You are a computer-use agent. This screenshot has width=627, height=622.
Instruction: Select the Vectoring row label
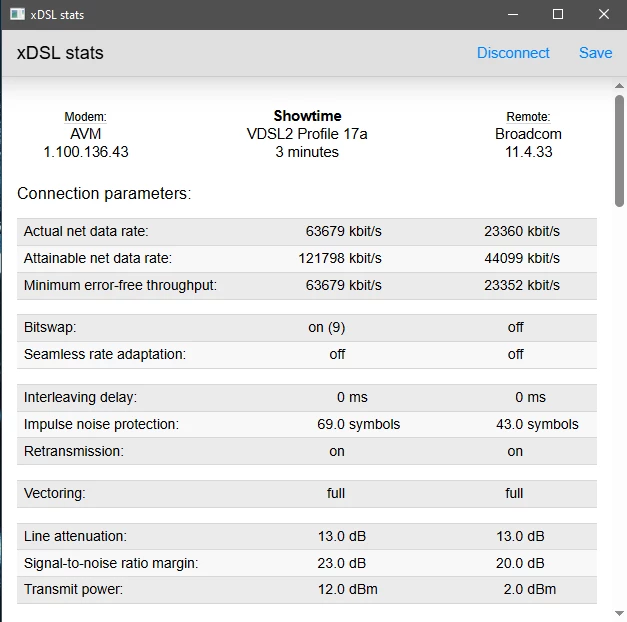point(55,493)
